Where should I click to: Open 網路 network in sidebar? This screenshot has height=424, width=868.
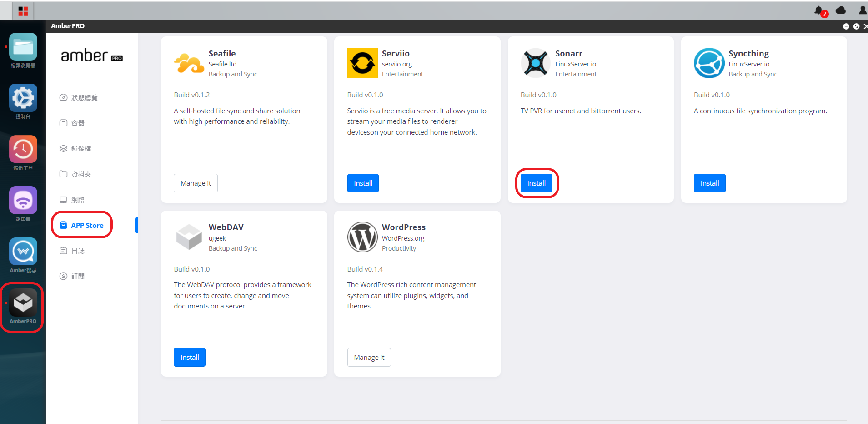click(x=72, y=200)
